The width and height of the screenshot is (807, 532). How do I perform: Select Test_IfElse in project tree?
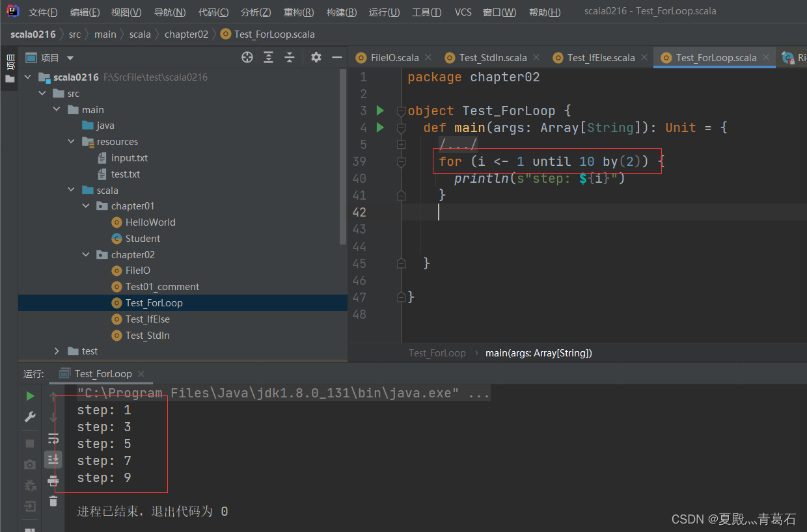click(147, 319)
